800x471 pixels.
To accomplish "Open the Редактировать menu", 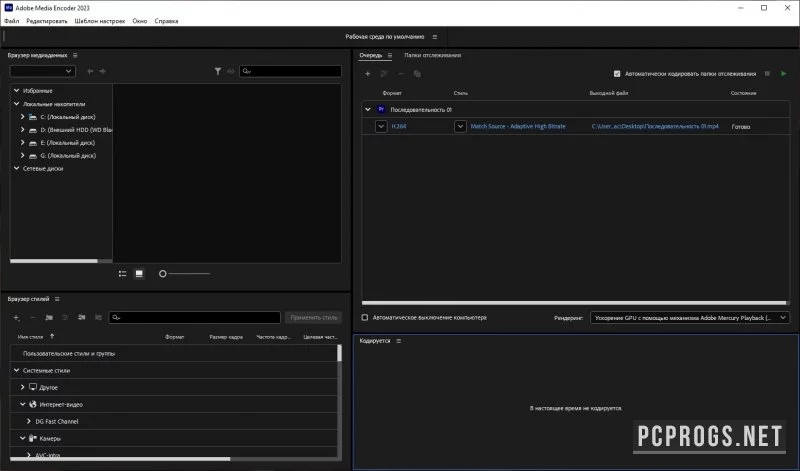I will click(x=46, y=21).
